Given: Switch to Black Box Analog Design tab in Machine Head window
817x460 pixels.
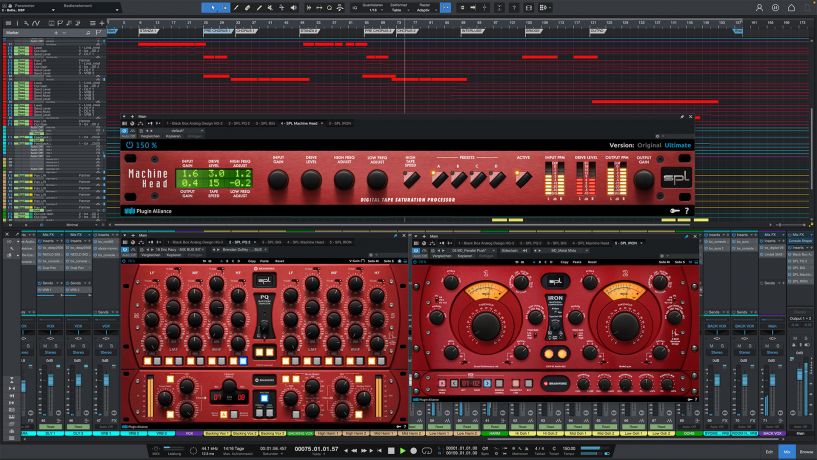Looking at the screenshot, I should [x=195, y=123].
